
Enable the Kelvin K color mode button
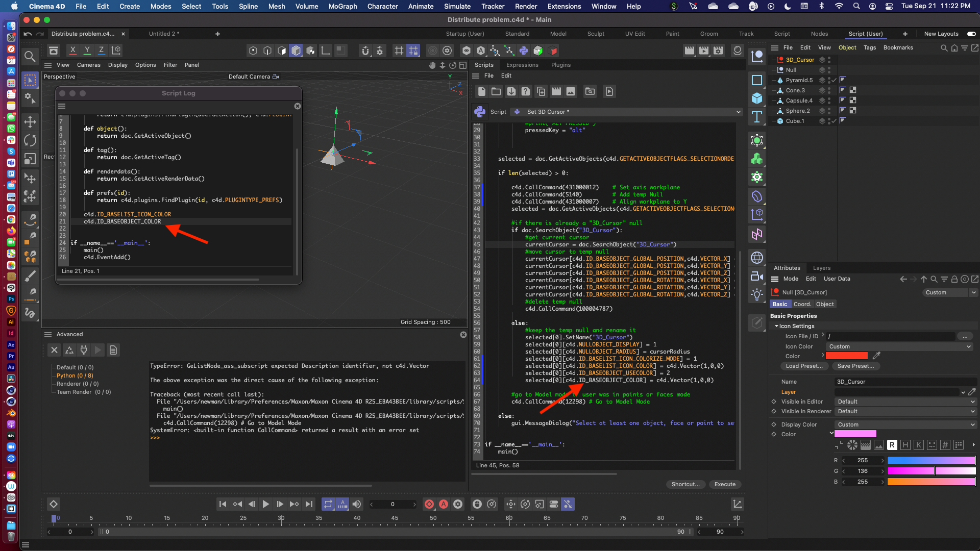919,445
